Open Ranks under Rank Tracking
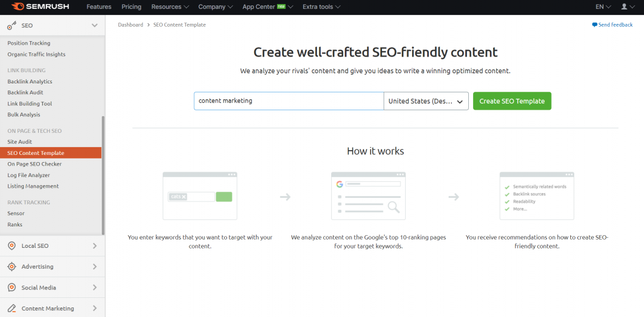The image size is (644, 317). [x=15, y=225]
